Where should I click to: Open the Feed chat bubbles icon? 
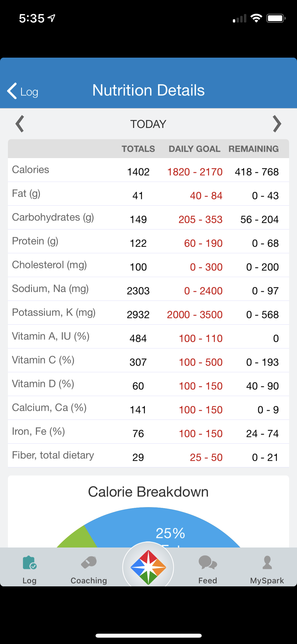click(208, 562)
